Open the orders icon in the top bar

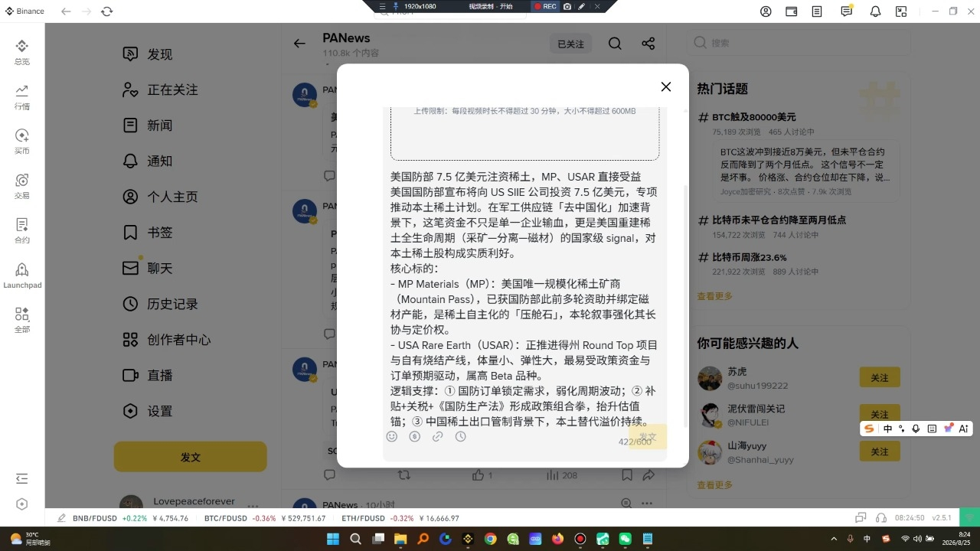818,11
